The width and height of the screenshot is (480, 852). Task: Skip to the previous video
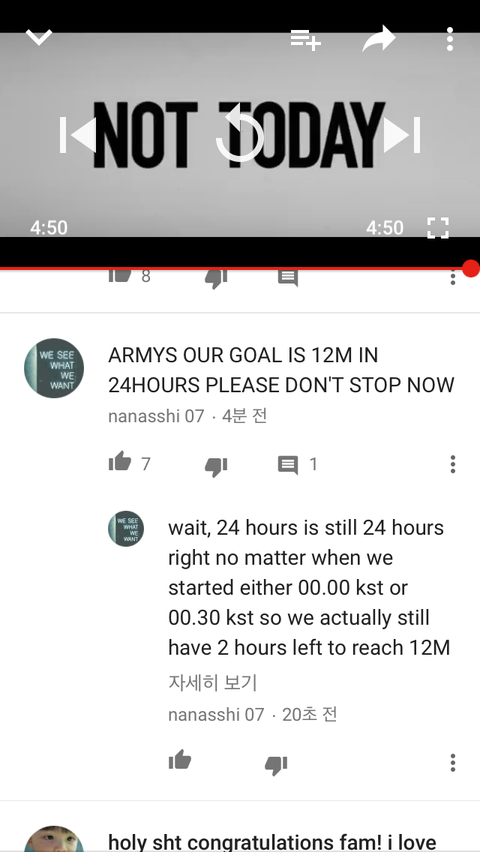point(78,135)
